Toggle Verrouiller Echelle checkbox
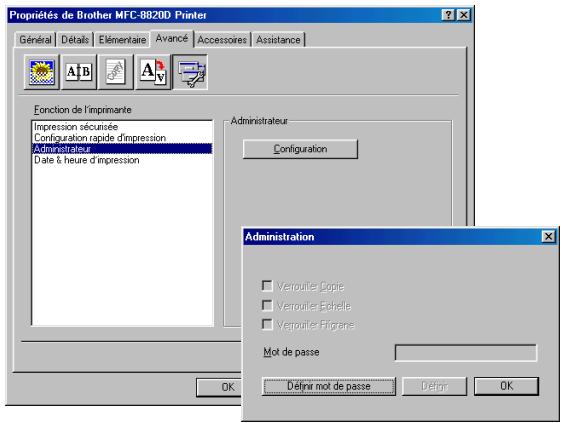Image resolution: width=565 pixels, height=423 pixels. coord(267,306)
